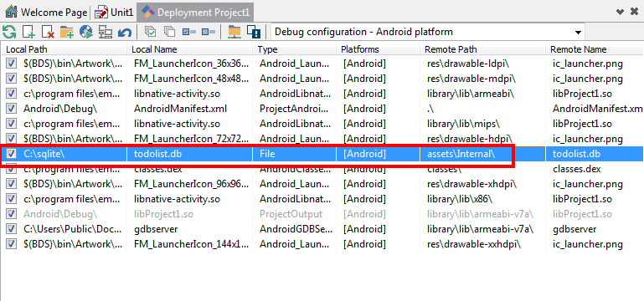
Task: Click the Uncheck All Items toolbar icon
Action: [x=170, y=32]
